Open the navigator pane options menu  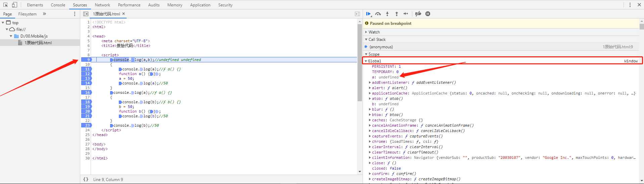pos(75,14)
